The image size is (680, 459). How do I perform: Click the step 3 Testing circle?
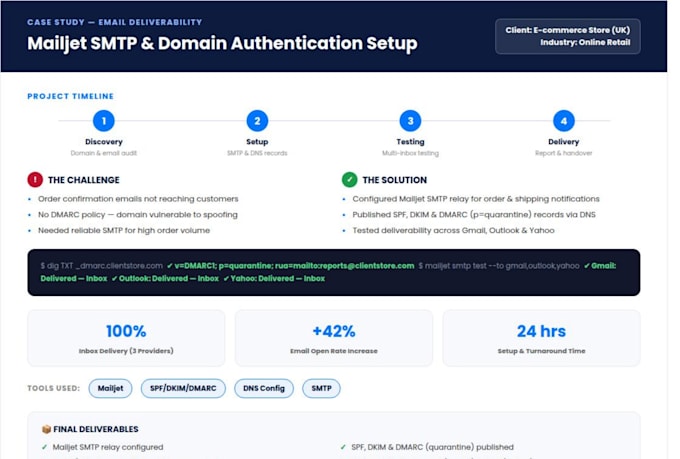pos(410,121)
